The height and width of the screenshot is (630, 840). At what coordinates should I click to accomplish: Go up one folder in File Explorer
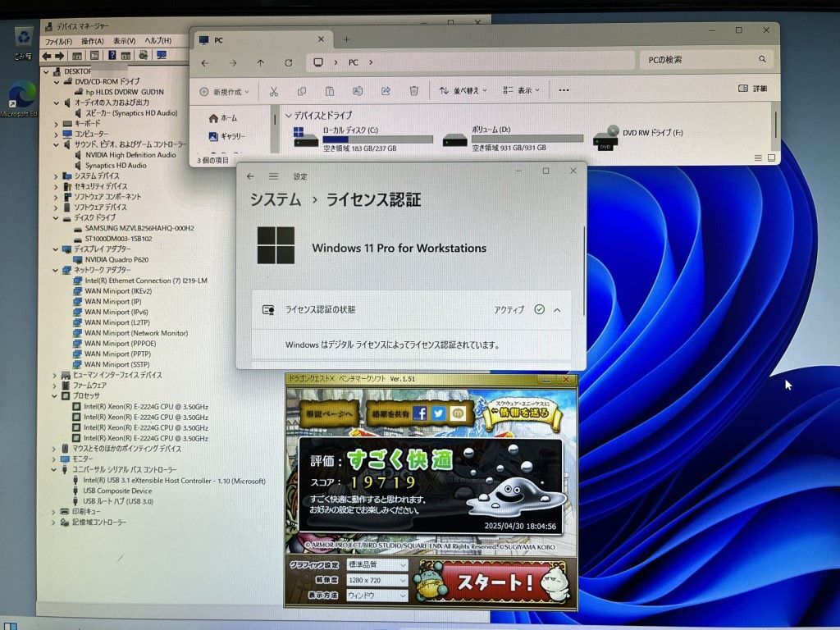tap(260, 63)
